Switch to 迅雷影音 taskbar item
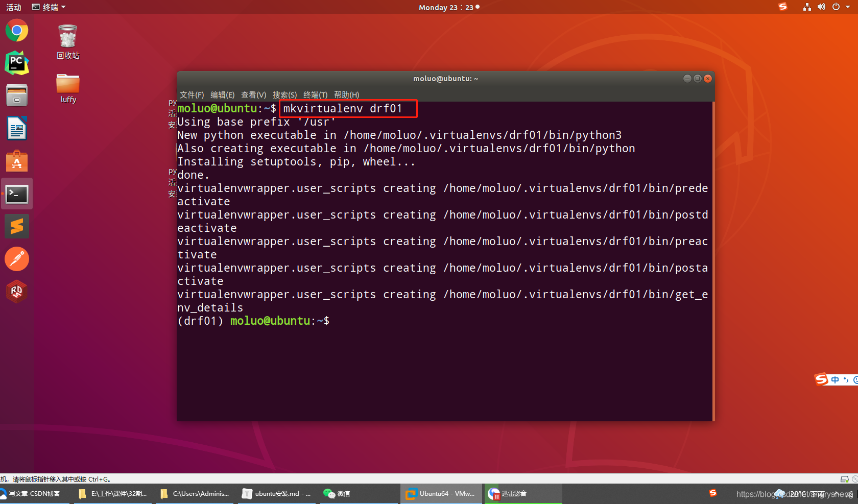Screen dimensions: 858x504 [523, 494]
